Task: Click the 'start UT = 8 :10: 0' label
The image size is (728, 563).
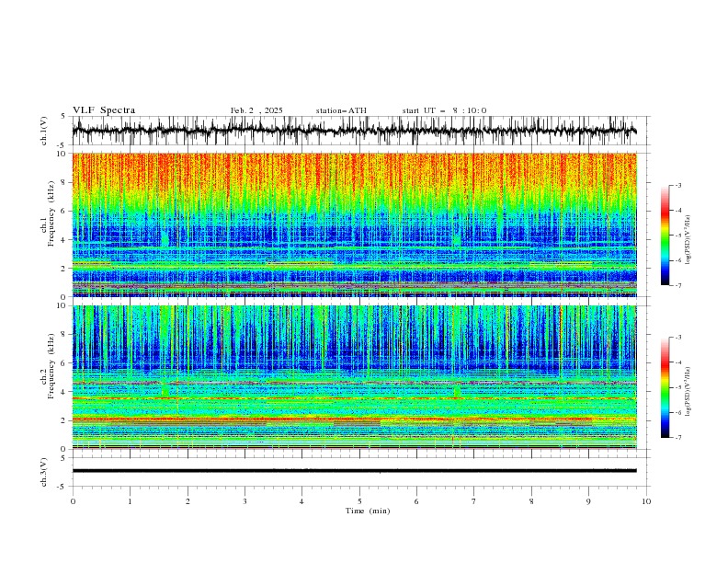Action: click(x=444, y=110)
